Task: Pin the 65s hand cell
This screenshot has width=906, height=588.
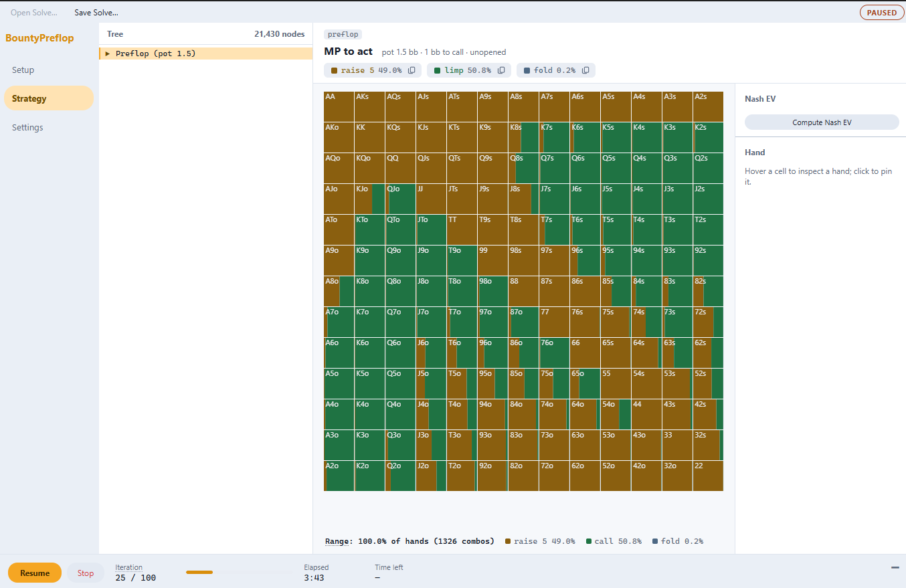Action: coord(616,353)
